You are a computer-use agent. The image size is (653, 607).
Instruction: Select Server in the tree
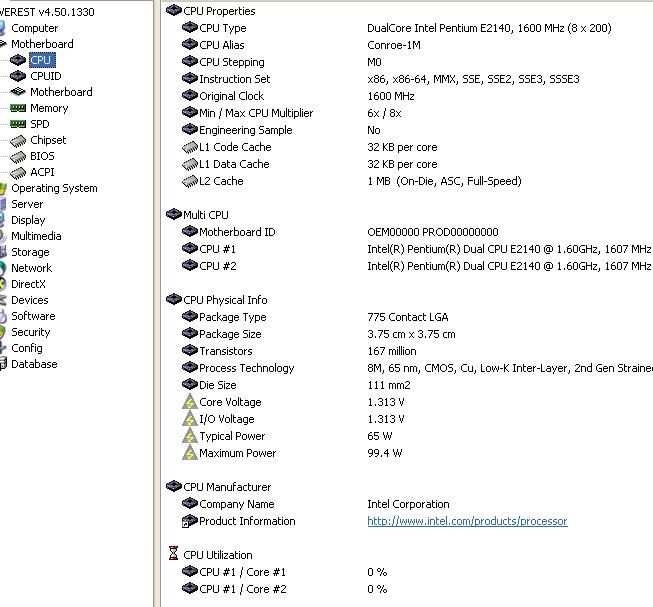(27, 204)
